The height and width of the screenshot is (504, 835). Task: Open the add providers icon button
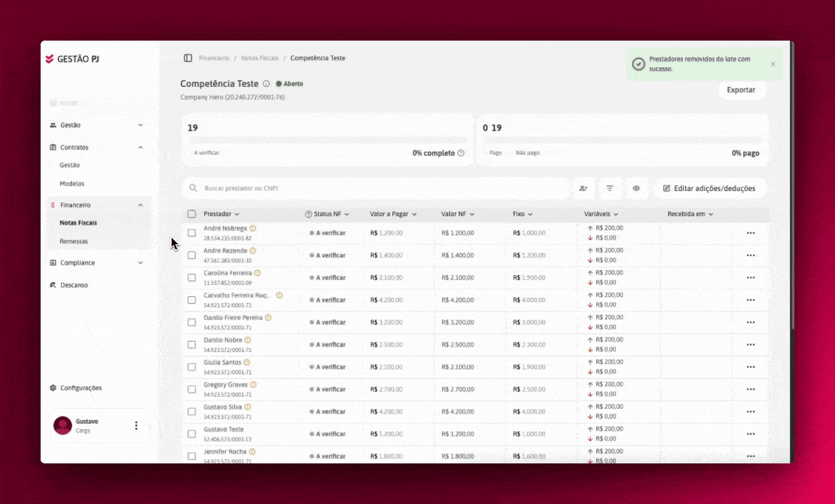[583, 188]
